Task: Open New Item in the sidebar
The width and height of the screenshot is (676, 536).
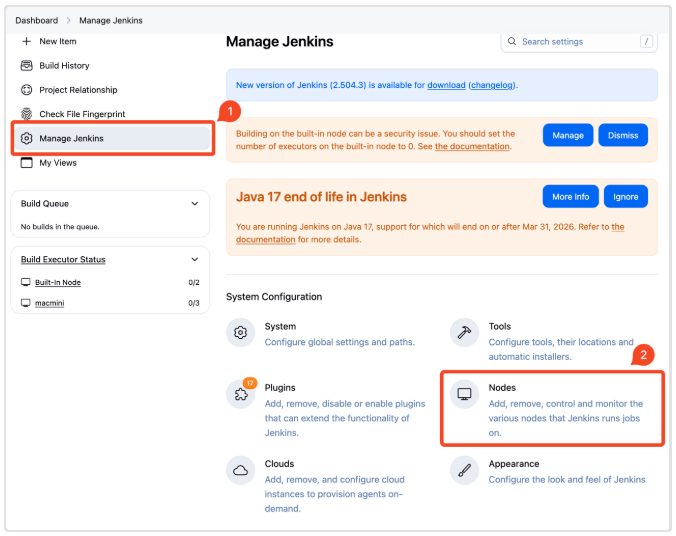Action: (58, 41)
